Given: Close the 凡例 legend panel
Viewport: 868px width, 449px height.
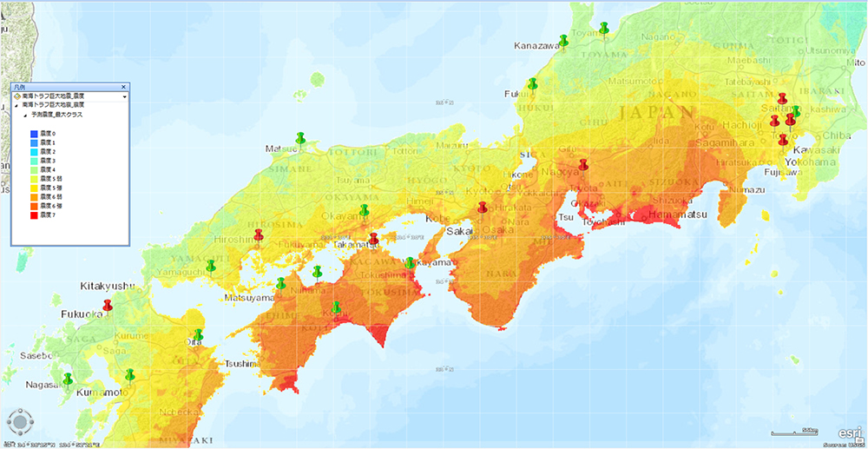Looking at the screenshot, I should point(123,87).
